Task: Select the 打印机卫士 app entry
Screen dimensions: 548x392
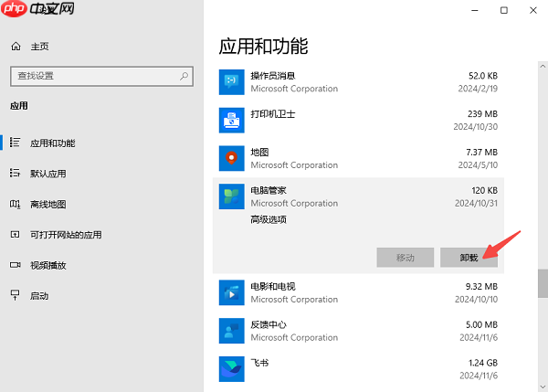Action: [x=358, y=121]
